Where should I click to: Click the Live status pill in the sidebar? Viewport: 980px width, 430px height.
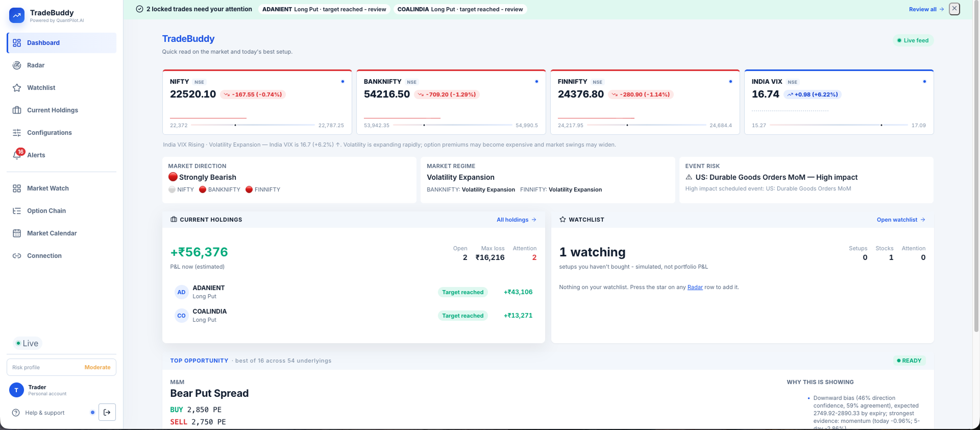(27, 343)
